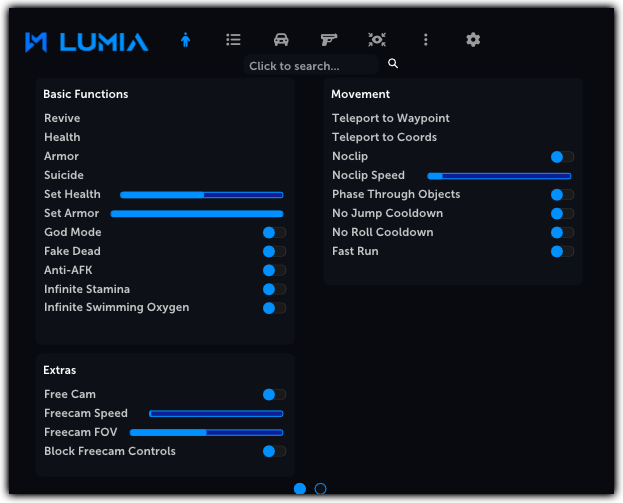Open the player list tab icon
This screenshot has height=503, width=623.
point(233,40)
